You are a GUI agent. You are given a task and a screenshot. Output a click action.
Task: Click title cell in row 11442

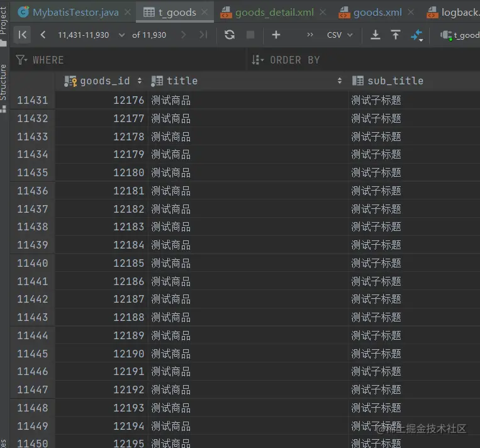coord(248,299)
